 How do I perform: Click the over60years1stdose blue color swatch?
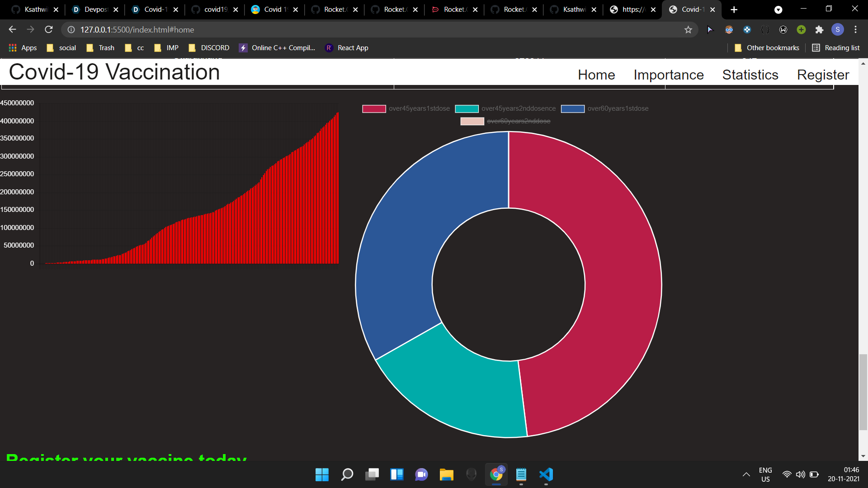[572, 108]
